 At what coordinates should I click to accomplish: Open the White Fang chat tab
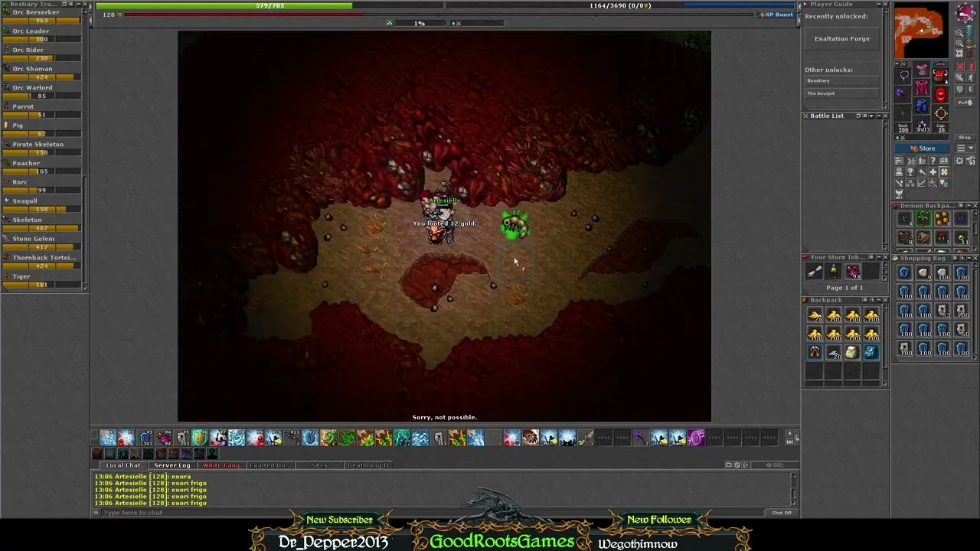[x=221, y=465]
